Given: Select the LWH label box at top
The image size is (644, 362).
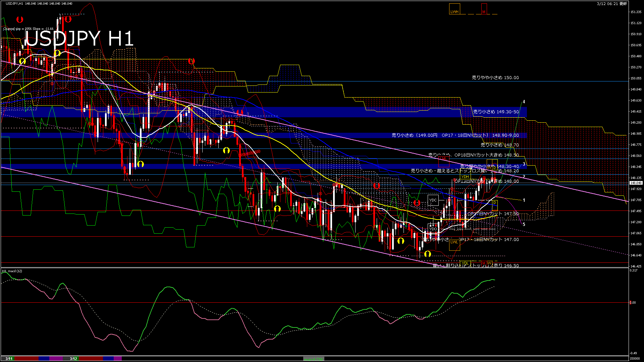Looking at the screenshot, I should [454, 9].
